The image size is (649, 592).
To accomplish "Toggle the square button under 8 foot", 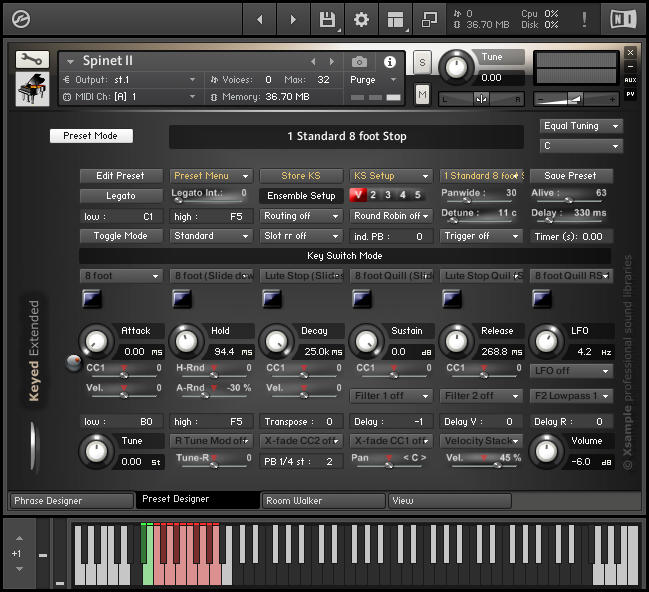I will tap(91, 298).
